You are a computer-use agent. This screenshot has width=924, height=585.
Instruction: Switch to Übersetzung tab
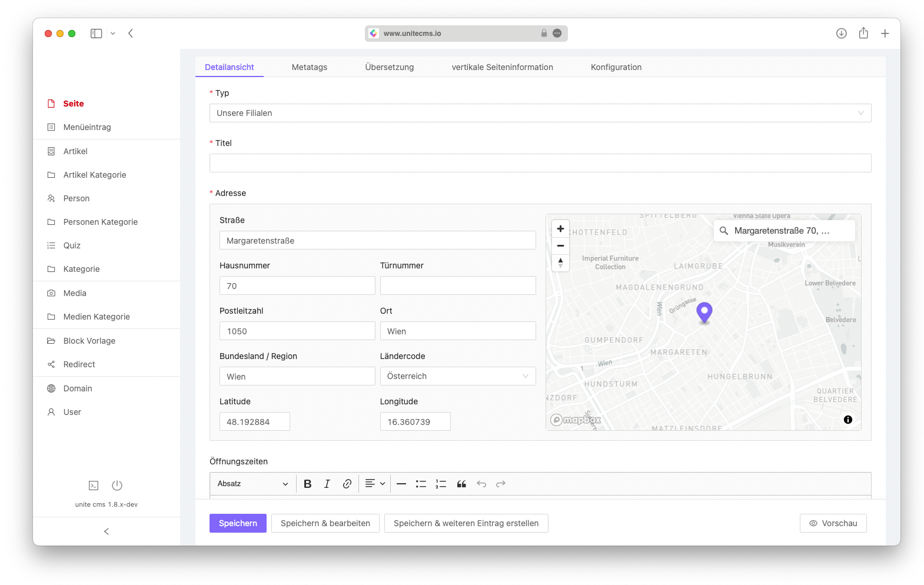(390, 67)
